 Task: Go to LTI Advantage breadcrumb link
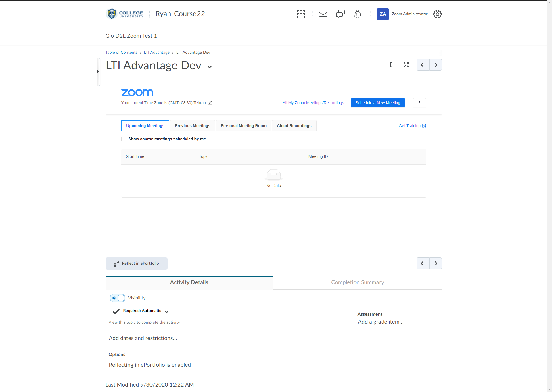tap(157, 52)
